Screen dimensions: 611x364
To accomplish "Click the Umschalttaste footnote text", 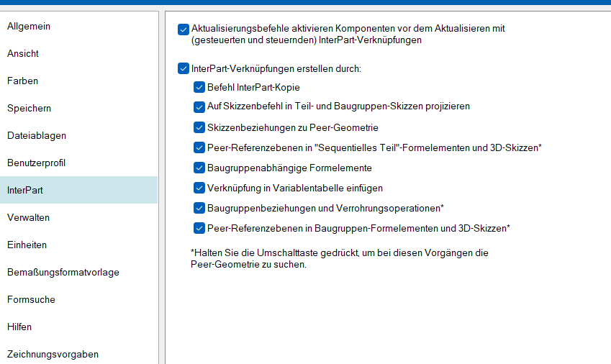I will tap(340, 258).
